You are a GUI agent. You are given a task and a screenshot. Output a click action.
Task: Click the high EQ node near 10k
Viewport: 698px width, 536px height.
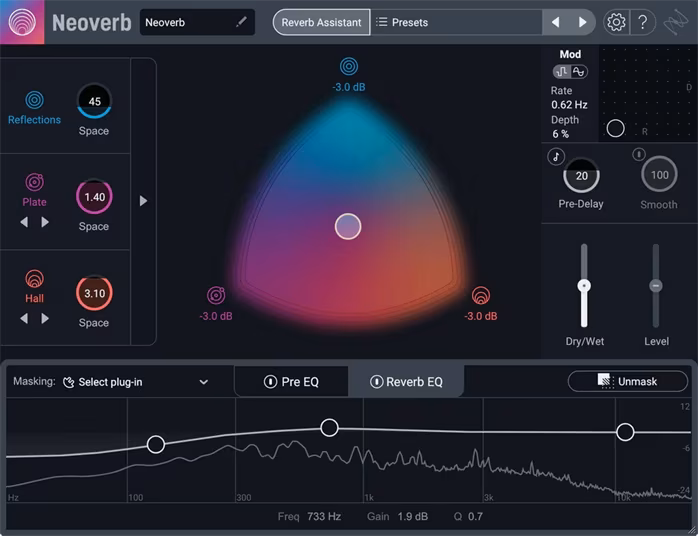pyautogui.click(x=625, y=432)
